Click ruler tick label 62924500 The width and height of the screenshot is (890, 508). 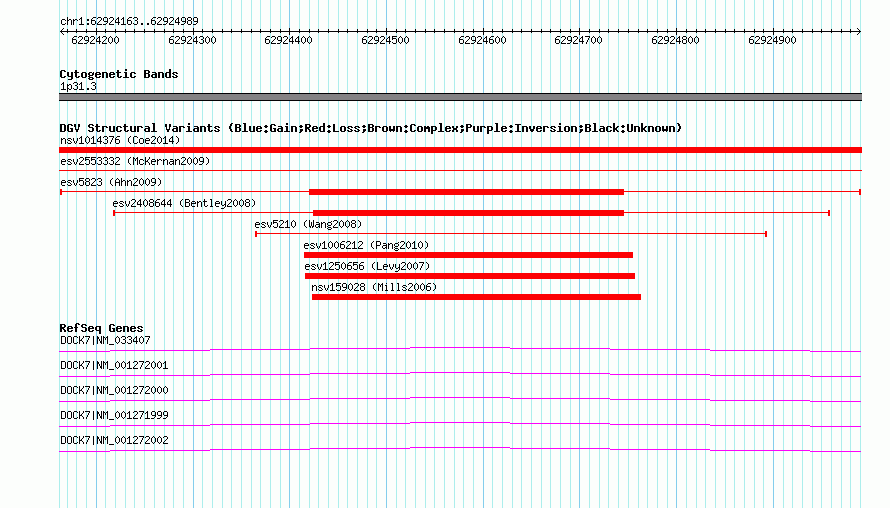coord(385,40)
